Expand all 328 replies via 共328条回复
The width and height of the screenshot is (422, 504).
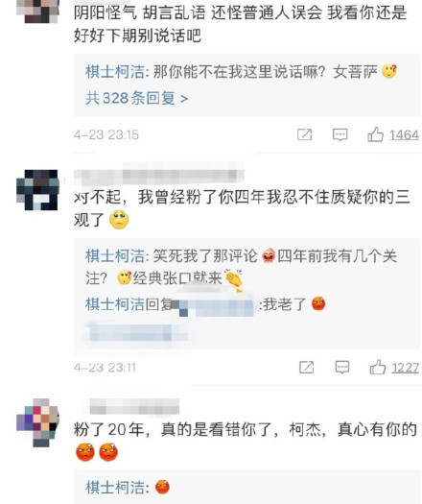point(137,98)
